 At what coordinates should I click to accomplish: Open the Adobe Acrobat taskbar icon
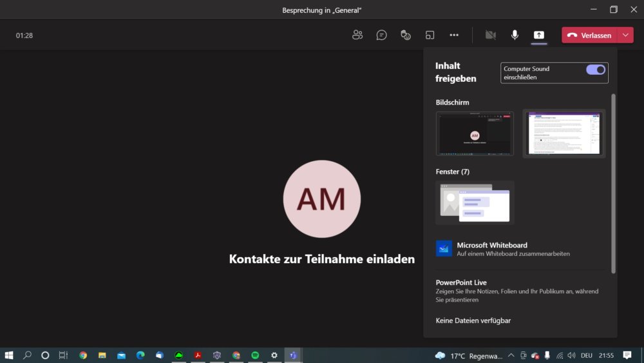point(198,355)
